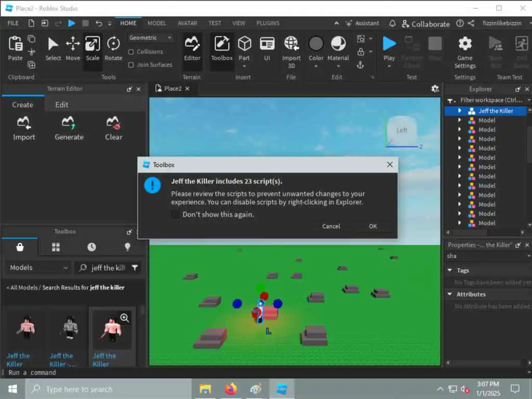Open File Explorer from the taskbar

click(x=205, y=389)
